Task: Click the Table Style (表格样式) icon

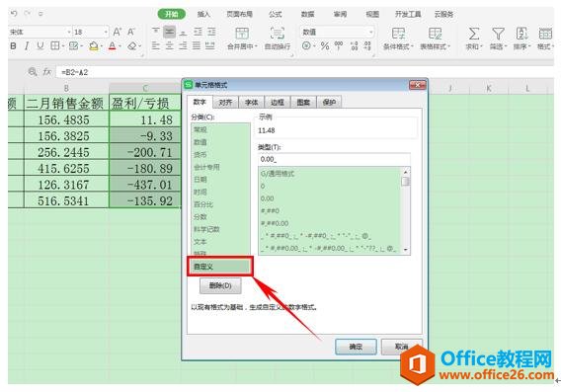Action: click(x=435, y=34)
